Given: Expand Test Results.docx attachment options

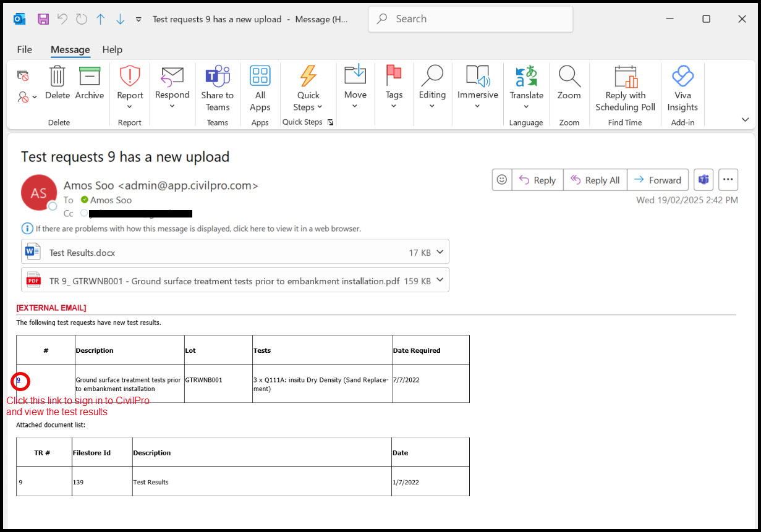Looking at the screenshot, I should tap(440, 252).
